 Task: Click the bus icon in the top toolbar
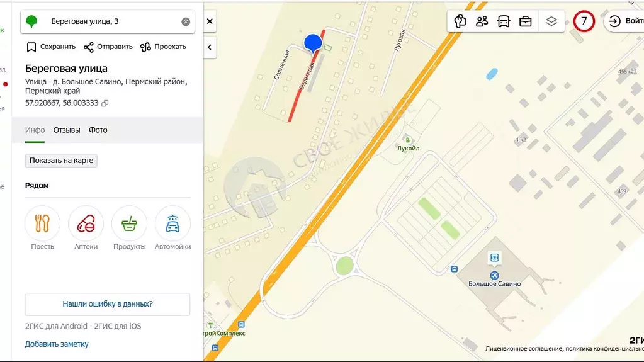504,21
